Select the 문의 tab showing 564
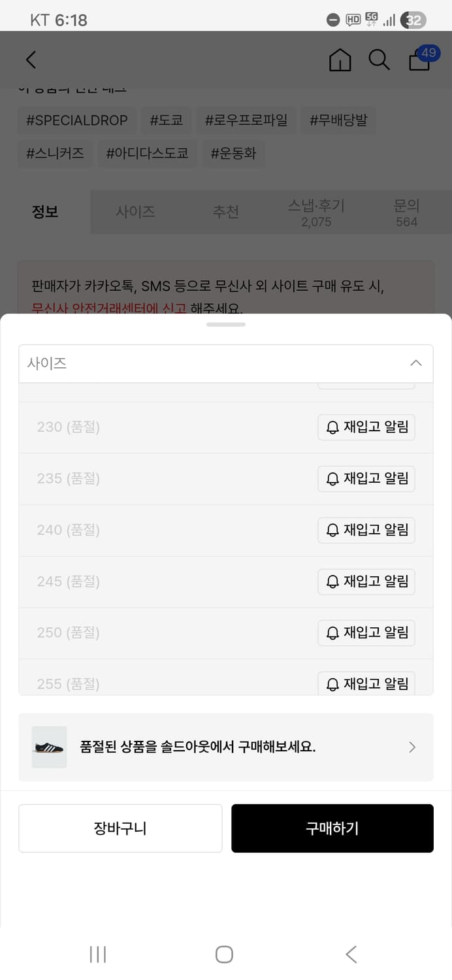Image resolution: width=452 pixels, height=980 pixels. point(406,212)
